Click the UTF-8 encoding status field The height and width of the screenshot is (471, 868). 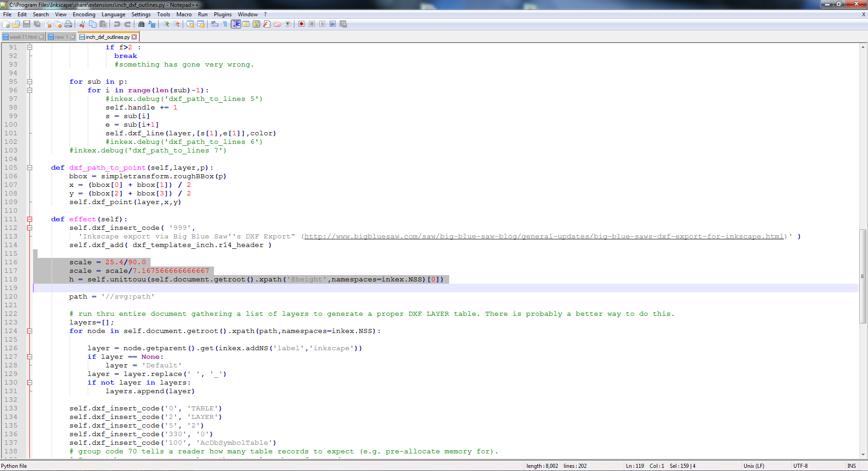click(800, 466)
